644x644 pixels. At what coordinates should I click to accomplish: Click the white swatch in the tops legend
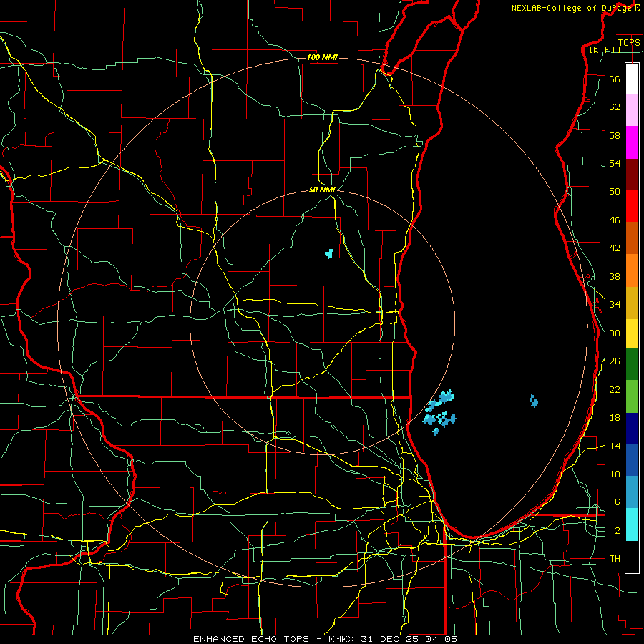(632, 79)
